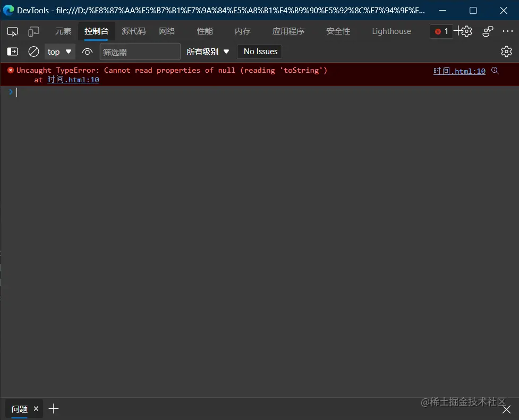Switch to the 内存 tab

click(243, 31)
